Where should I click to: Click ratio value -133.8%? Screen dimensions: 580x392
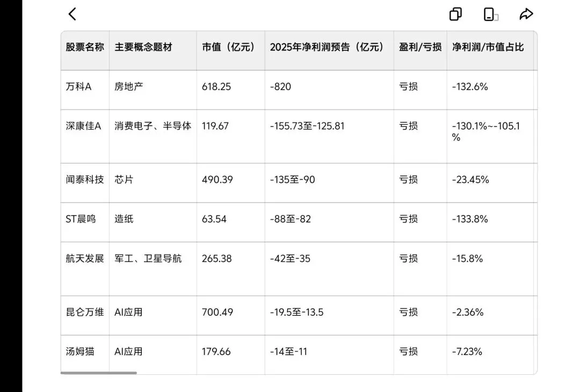coord(470,219)
